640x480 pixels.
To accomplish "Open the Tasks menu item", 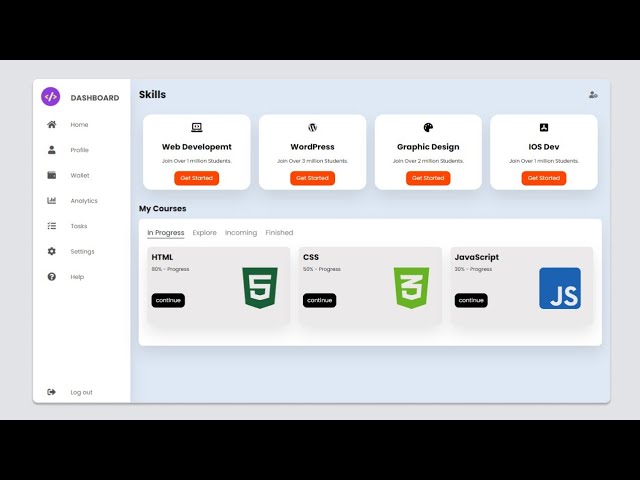I will click(79, 226).
